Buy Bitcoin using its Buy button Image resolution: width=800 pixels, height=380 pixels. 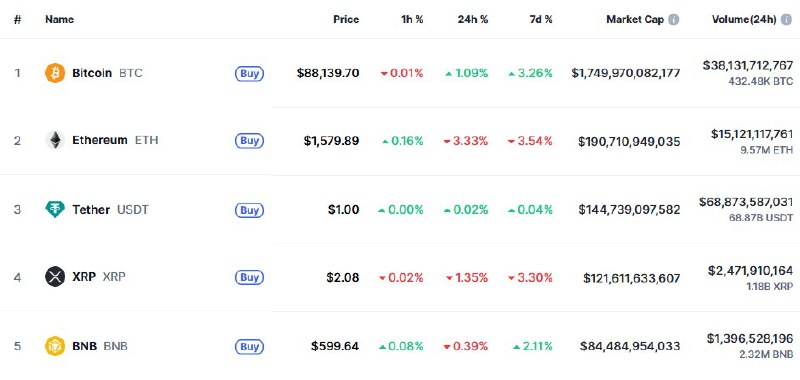pos(249,73)
